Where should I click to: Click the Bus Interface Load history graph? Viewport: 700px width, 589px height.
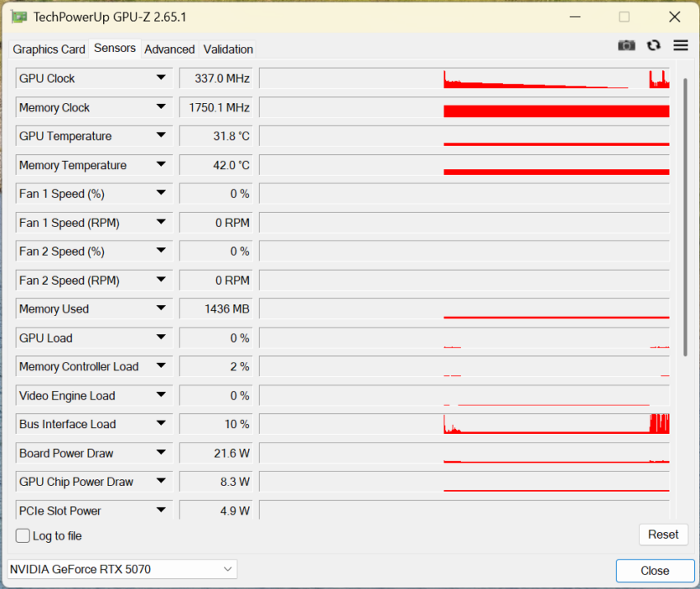coord(464,423)
